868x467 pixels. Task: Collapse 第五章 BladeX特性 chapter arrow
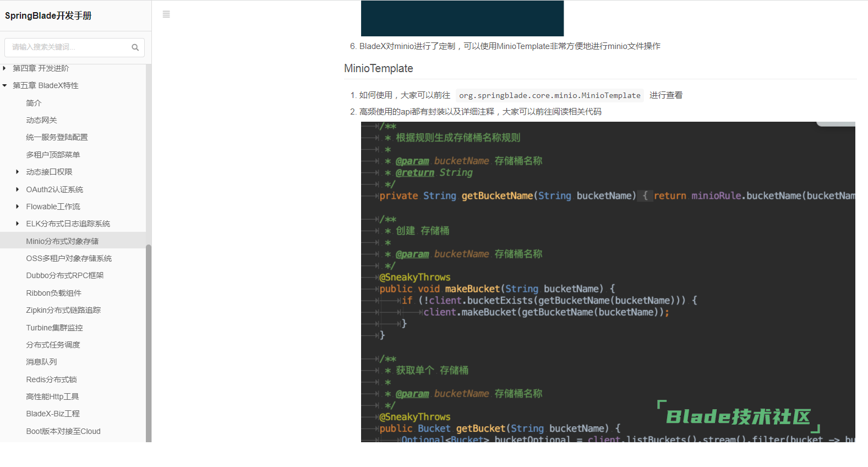pos(4,85)
